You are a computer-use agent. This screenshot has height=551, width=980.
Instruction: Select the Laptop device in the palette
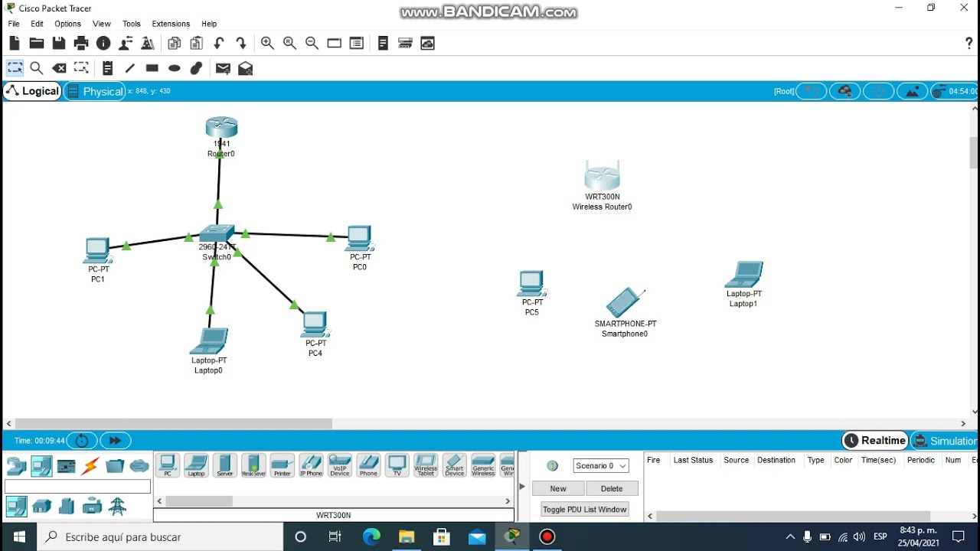tap(196, 465)
